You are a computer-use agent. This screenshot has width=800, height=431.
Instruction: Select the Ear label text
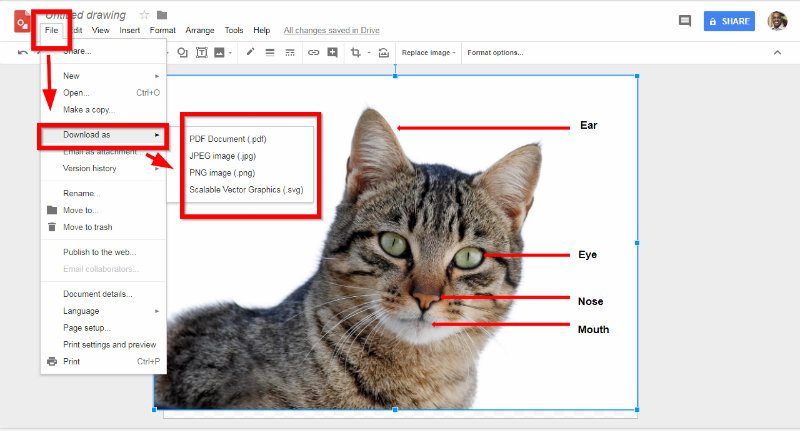click(588, 125)
